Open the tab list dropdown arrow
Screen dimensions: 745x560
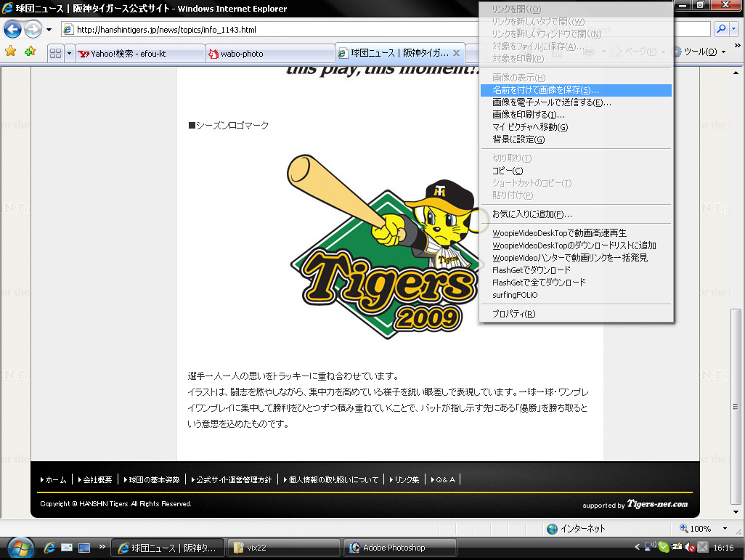coord(70,53)
